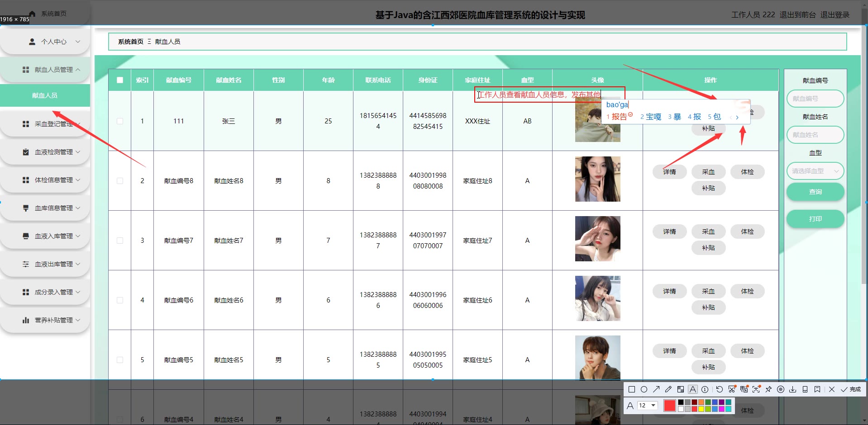Focus the 献血姓名 search input
Viewport: 868px width, 425px height.
coord(816,135)
